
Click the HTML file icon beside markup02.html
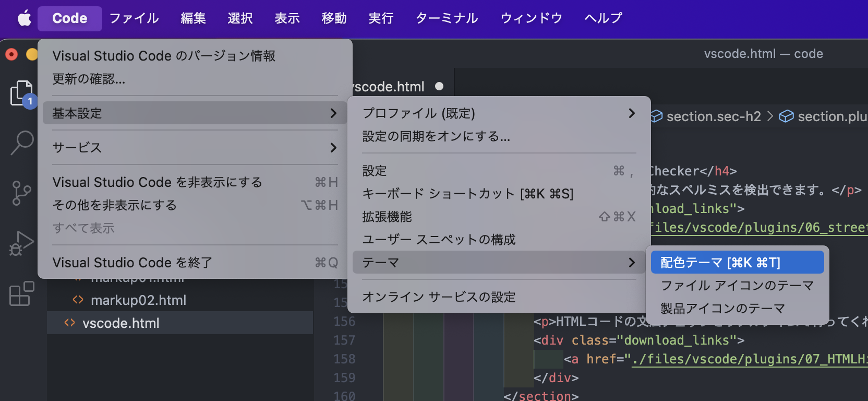pos(78,300)
